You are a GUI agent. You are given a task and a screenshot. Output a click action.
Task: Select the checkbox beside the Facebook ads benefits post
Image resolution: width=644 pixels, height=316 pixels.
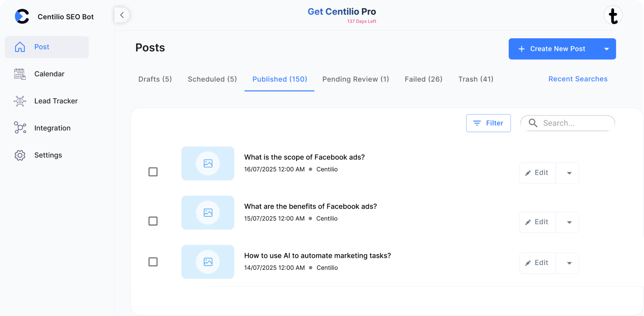[153, 221]
